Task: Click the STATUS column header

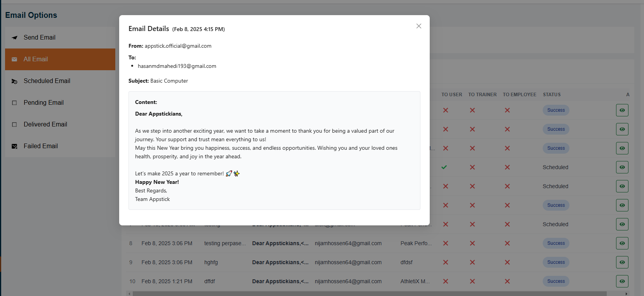Action: click(x=552, y=95)
